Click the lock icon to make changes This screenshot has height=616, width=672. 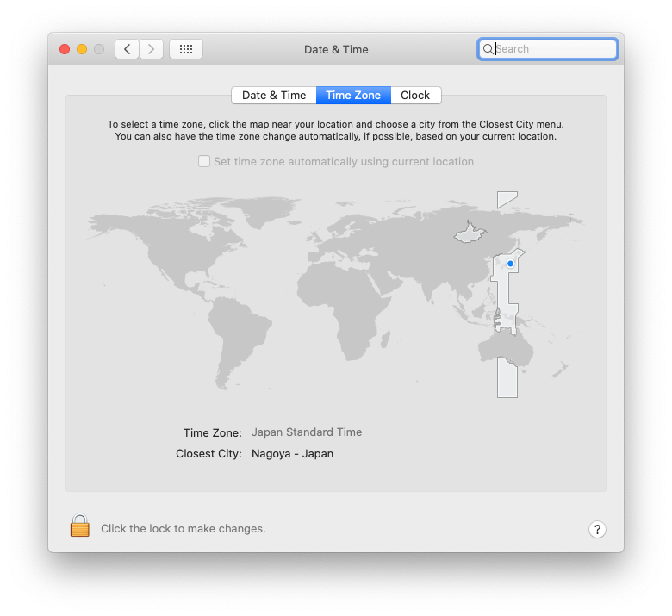click(80, 526)
